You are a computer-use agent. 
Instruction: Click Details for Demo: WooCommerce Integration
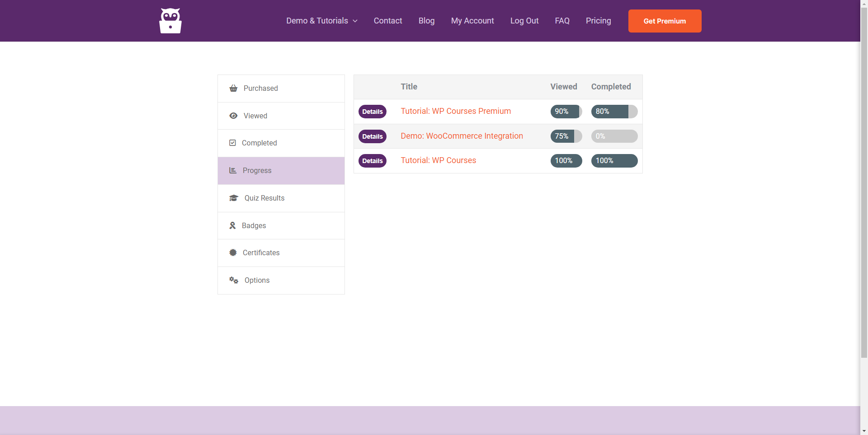(x=373, y=136)
